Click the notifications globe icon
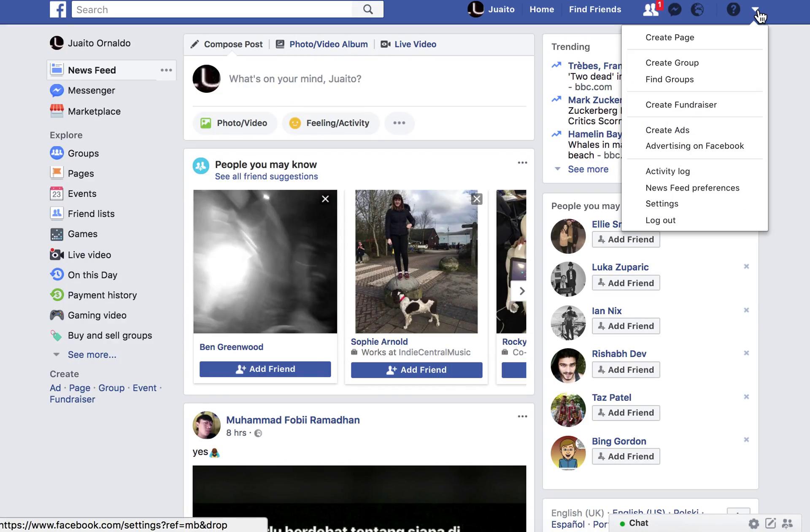 click(x=697, y=10)
